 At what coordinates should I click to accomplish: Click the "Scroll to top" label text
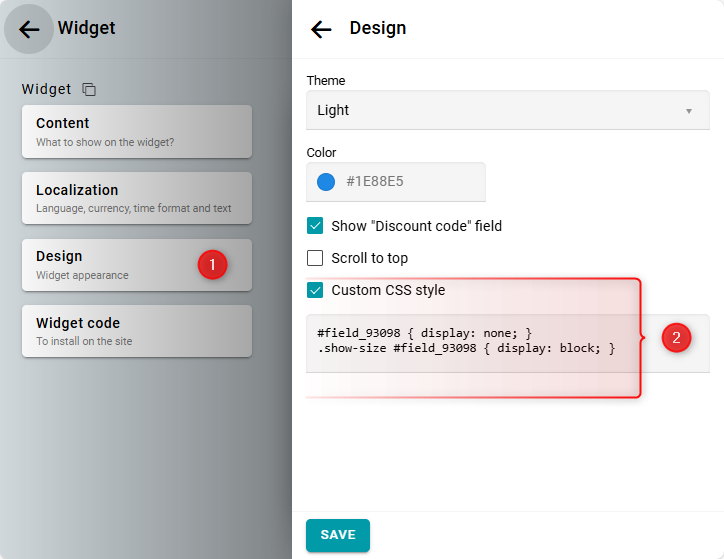point(369,258)
